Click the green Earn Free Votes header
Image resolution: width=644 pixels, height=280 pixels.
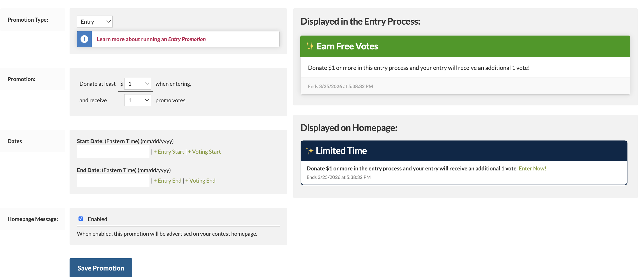[x=465, y=46]
